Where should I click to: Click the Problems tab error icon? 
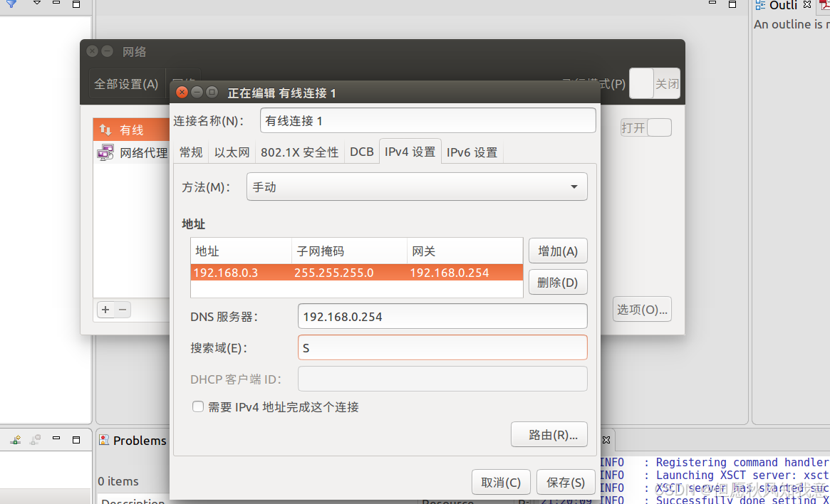tap(103, 441)
